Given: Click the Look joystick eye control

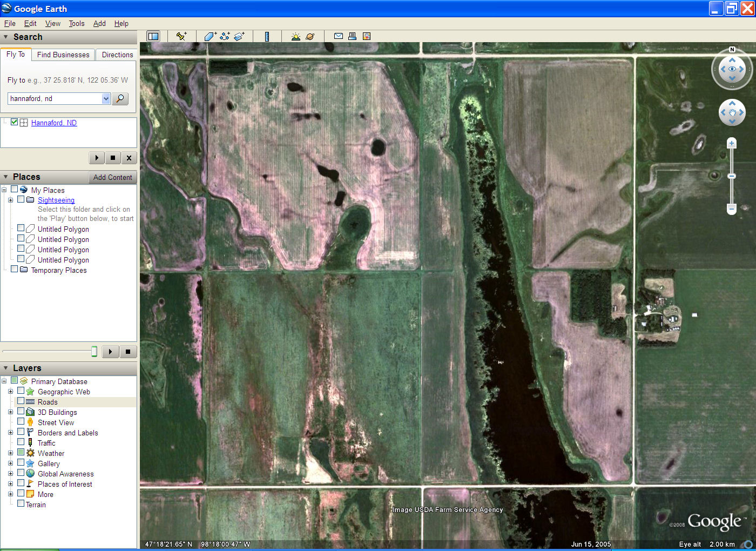Looking at the screenshot, I should (732, 69).
